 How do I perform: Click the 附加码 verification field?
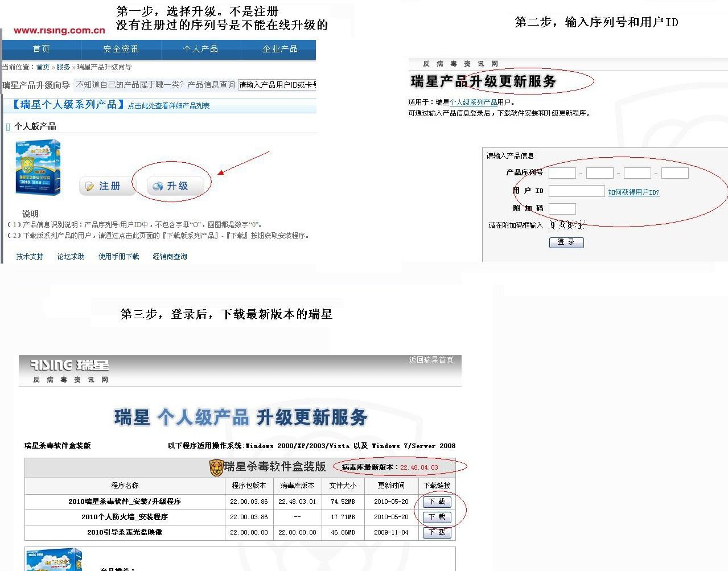(562, 208)
